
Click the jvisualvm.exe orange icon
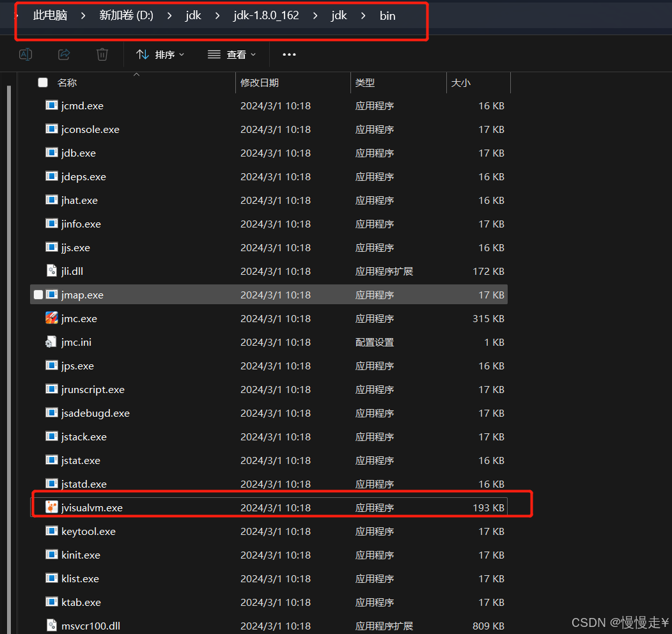pyautogui.click(x=51, y=507)
